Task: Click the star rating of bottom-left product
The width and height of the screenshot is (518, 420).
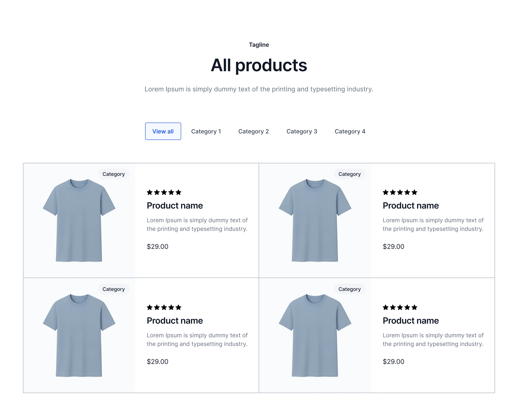Action: point(164,307)
